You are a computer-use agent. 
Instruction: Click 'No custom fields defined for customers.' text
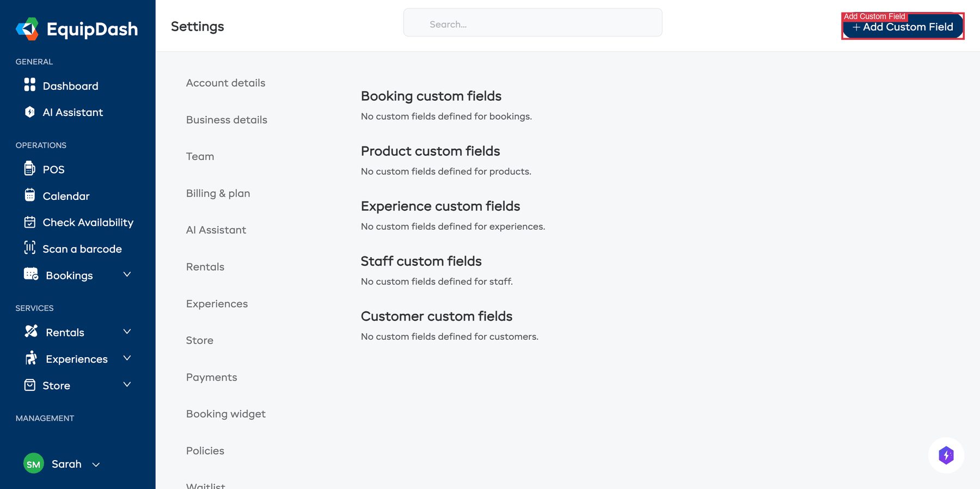pos(450,337)
